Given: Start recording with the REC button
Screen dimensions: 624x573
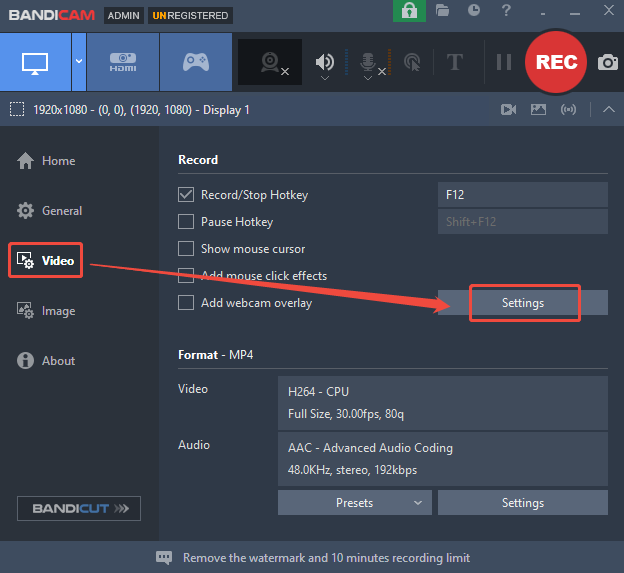Looking at the screenshot, I should tap(556, 62).
